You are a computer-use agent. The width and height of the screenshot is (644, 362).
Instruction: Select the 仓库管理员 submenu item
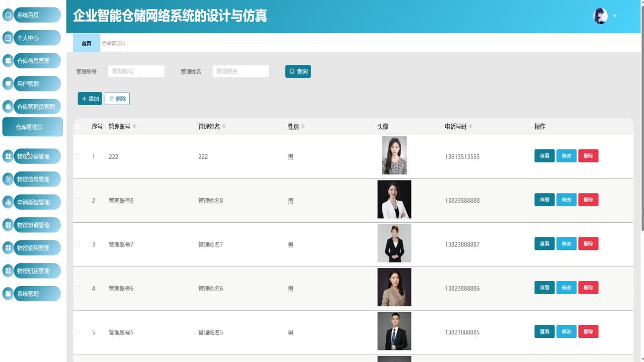click(33, 127)
